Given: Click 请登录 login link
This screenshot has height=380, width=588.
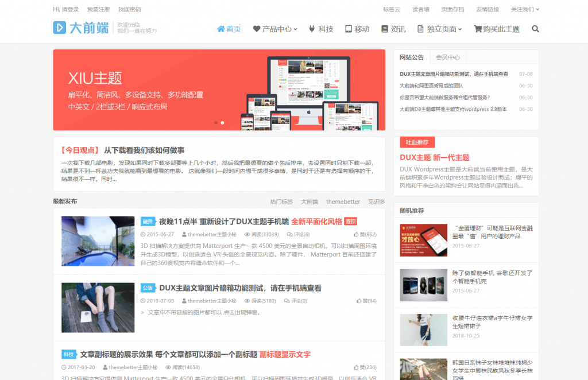Looking at the screenshot, I should click(71, 9).
